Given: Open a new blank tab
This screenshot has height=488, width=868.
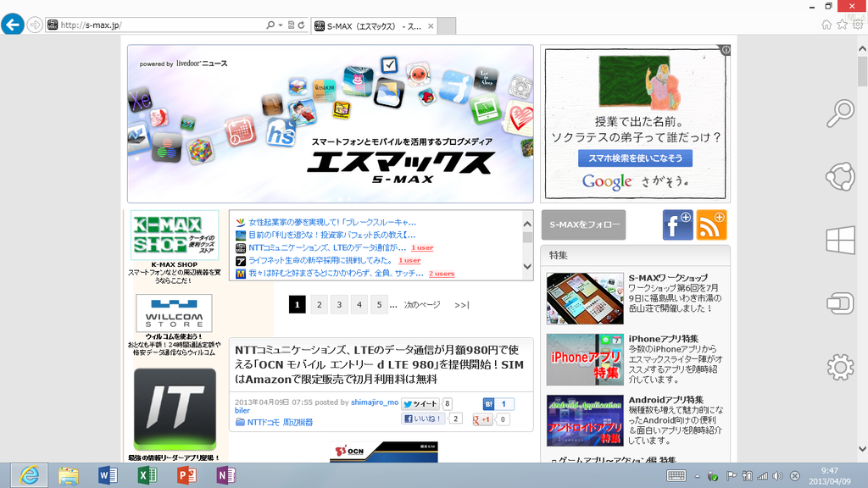Looking at the screenshot, I should tap(447, 26).
